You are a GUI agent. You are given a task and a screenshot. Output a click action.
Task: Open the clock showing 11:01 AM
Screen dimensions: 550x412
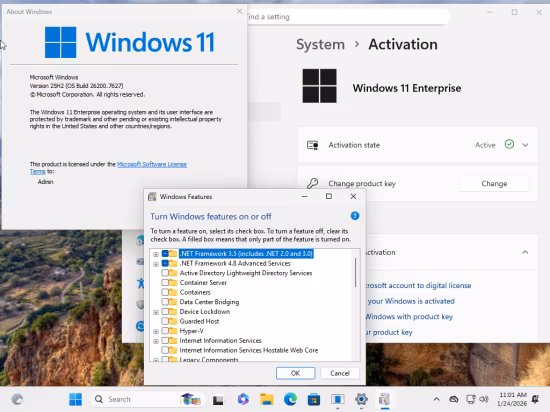(512, 399)
